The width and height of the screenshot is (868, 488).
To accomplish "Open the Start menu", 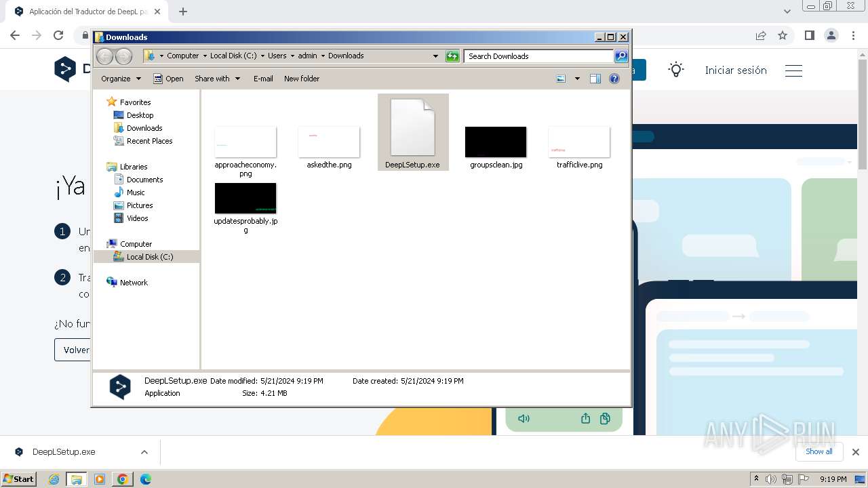I will click(x=19, y=479).
